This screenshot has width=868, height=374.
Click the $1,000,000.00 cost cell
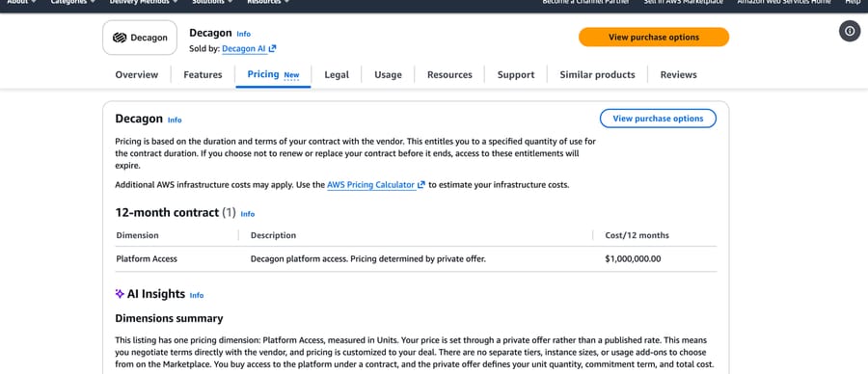tap(634, 258)
